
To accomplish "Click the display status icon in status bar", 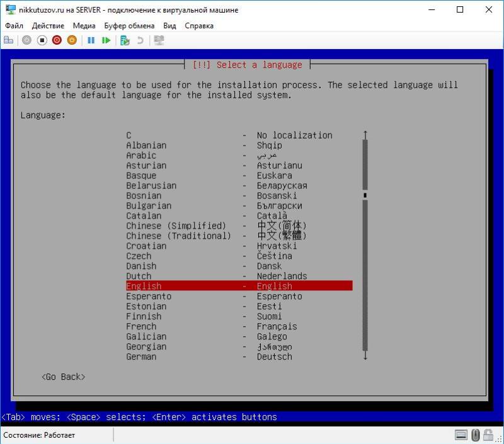I will coord(461,435).
